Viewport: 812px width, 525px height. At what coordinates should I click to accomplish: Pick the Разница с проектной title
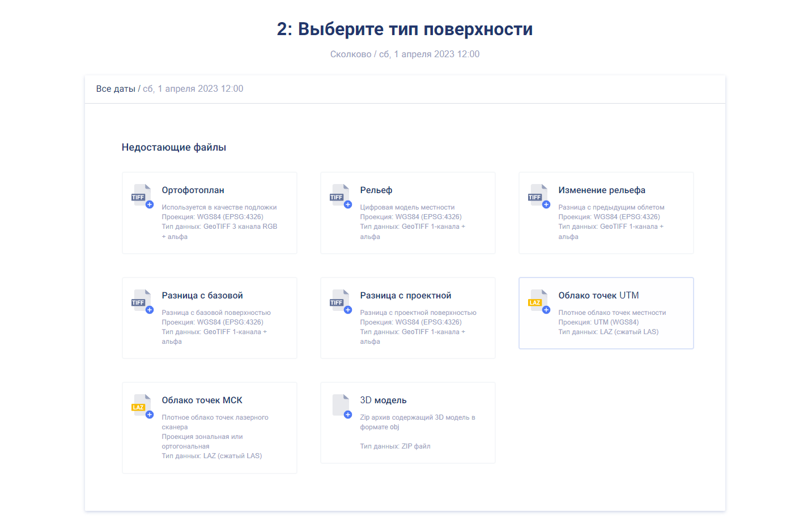pyautogui.click(x=406, y=296)
